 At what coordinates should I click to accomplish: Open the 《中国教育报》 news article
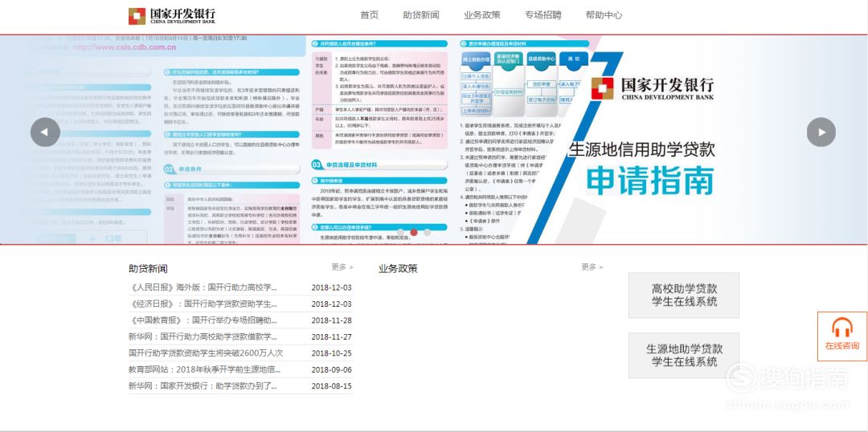(203, 320)
